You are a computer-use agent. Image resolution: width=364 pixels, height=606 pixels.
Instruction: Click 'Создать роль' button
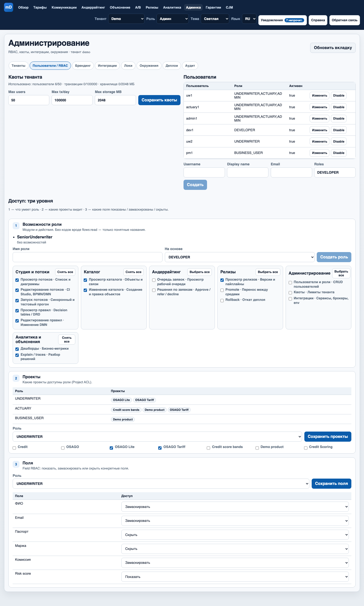(x=334, y=257)
